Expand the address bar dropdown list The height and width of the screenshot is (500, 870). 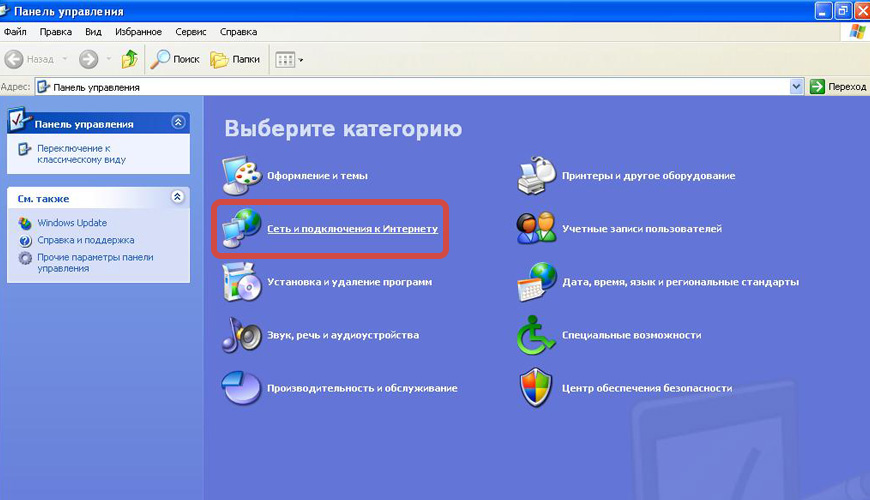[x=796, y=87]
